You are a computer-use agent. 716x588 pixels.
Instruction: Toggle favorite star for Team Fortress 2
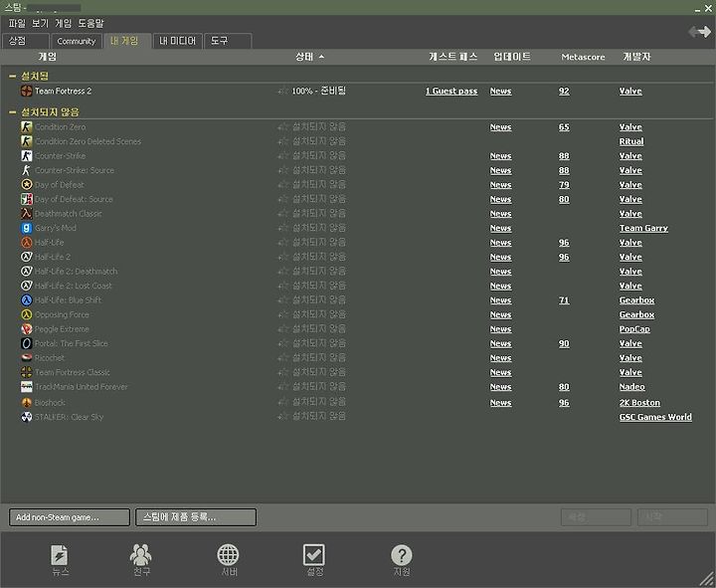(x=283, y=91)
